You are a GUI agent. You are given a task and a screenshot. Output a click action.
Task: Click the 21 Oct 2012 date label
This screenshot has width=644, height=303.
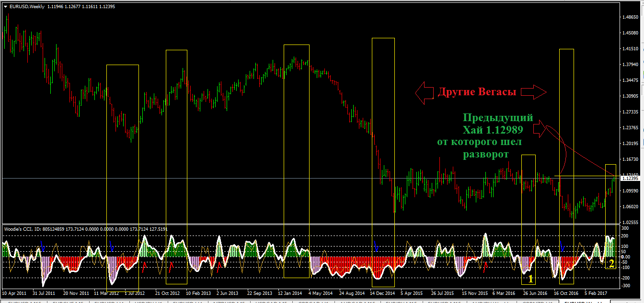coord(167,292)
